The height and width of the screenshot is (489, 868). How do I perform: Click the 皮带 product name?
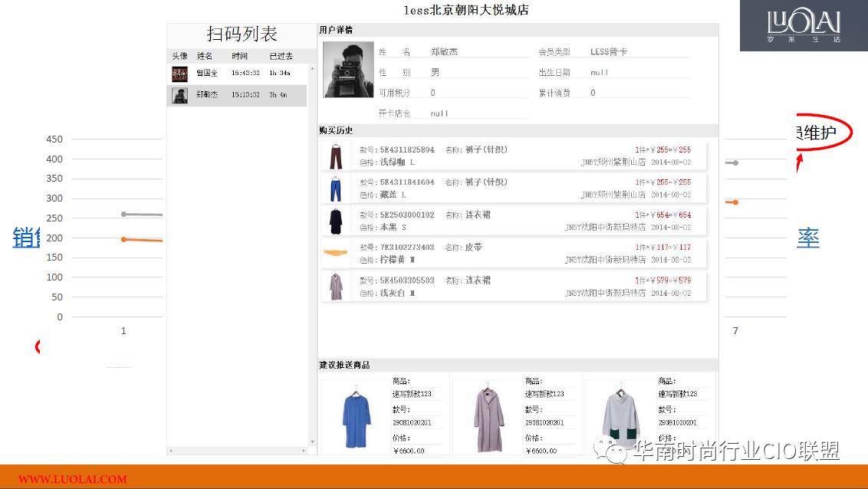473,248
